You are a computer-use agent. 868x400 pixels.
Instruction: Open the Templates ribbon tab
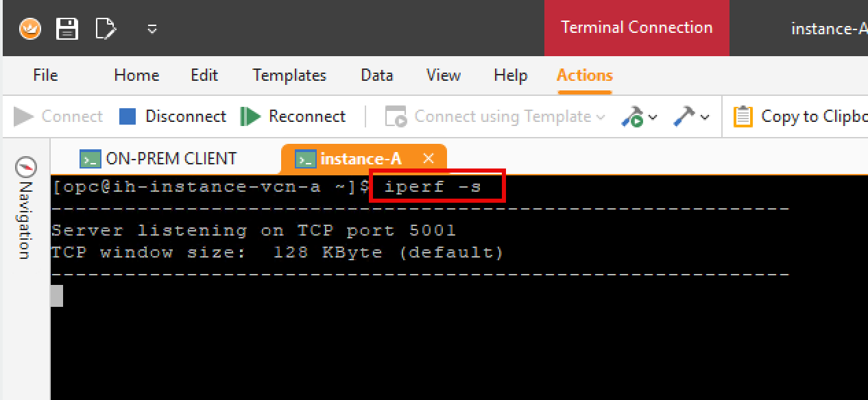[289, 75]
